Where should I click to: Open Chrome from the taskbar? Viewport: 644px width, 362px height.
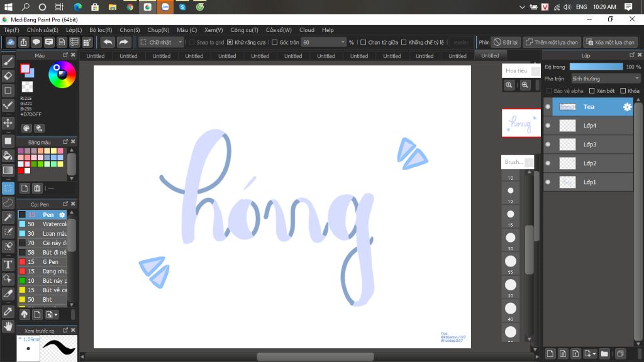coord(130,7)
